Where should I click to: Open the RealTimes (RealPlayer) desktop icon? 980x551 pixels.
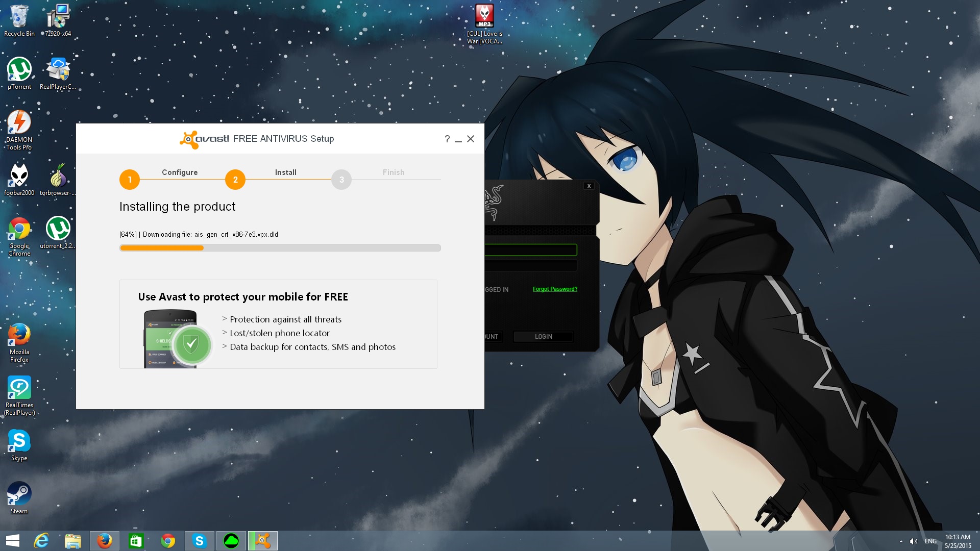tap(19, 388)
